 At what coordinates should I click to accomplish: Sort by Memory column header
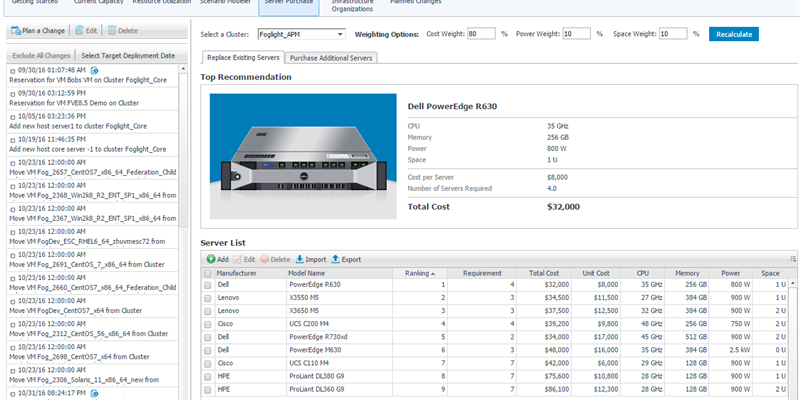click(x=687, y=273)
